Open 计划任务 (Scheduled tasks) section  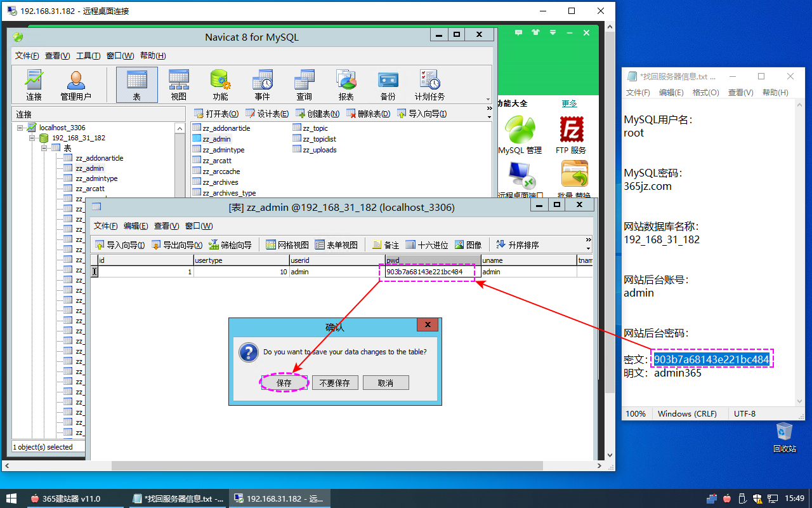point(429,85)
